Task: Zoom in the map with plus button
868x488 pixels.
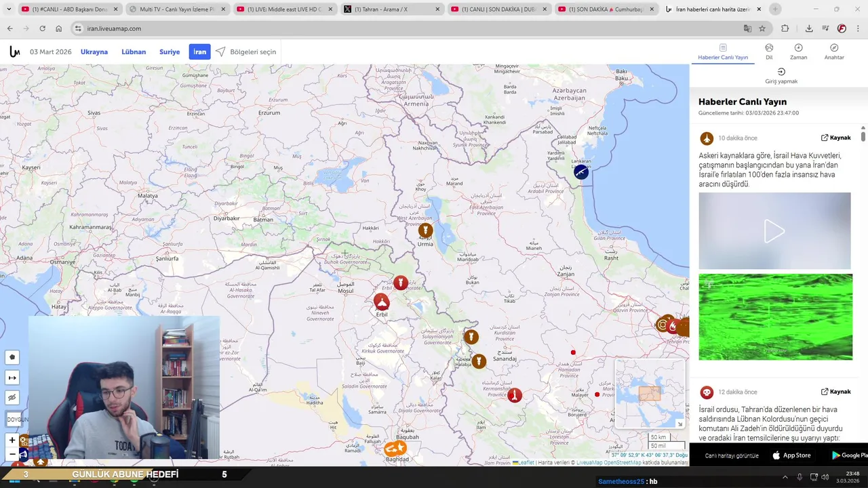Action: [12, 440]
